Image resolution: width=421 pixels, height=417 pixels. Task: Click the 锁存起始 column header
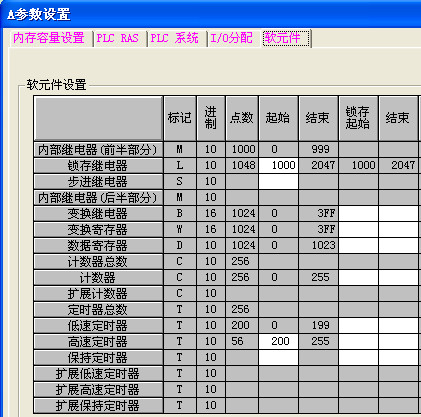(358, 118)
